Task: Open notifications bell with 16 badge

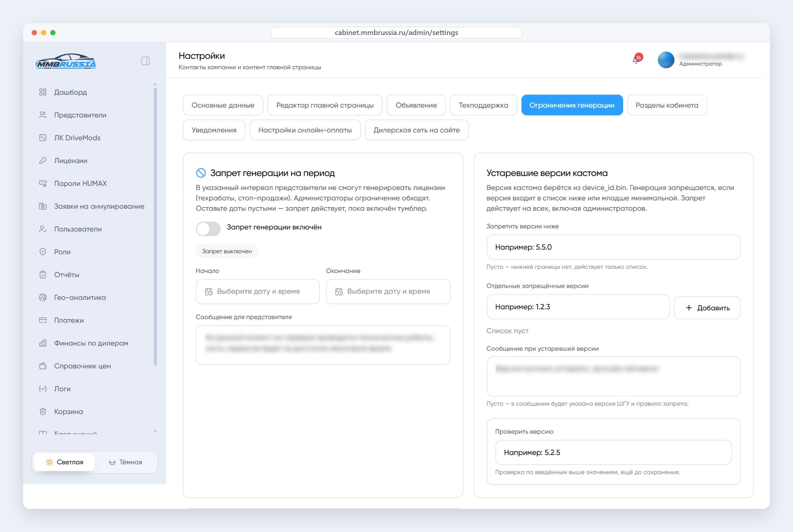Action: [637, 59]
